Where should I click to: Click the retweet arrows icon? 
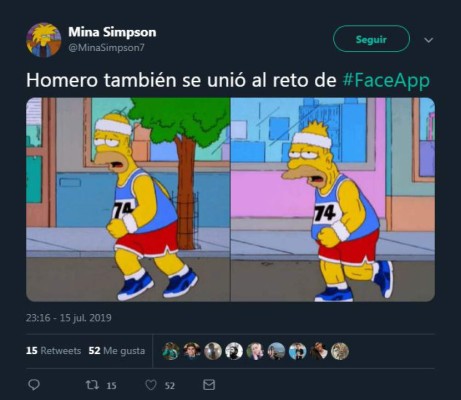click(92, 385)
